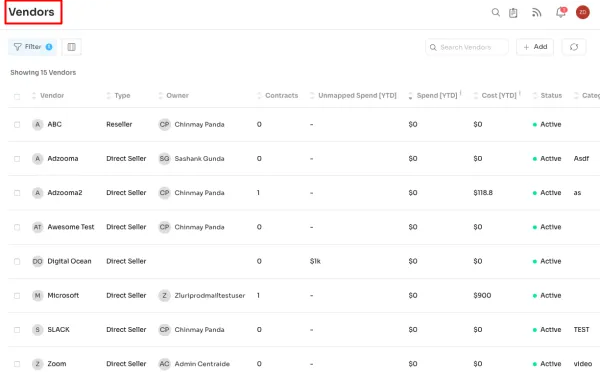Image resolution: width=600 pixels, height=373 pixels.
Task: Sort by the Status column header
Action: click(x=547, y=96)
